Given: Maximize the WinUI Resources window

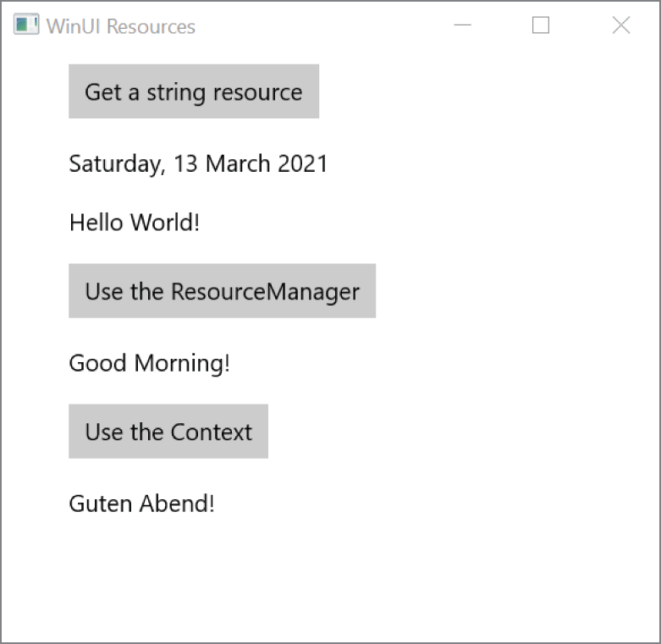Looking at the screenshot, I should pos(541,25).
